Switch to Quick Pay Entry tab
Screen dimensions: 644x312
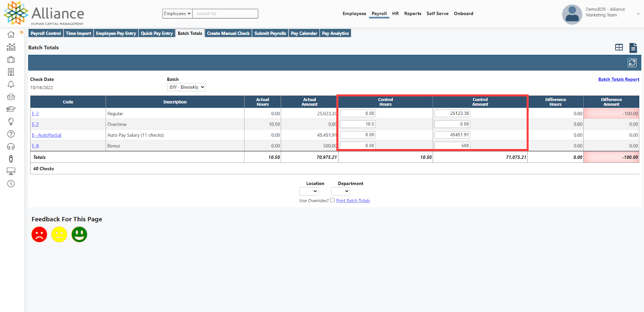coord(157,33)
